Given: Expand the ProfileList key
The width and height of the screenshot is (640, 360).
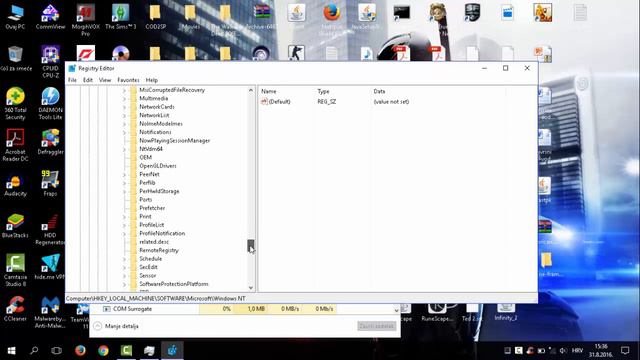Looking at the screenshot, I should 124,225.
